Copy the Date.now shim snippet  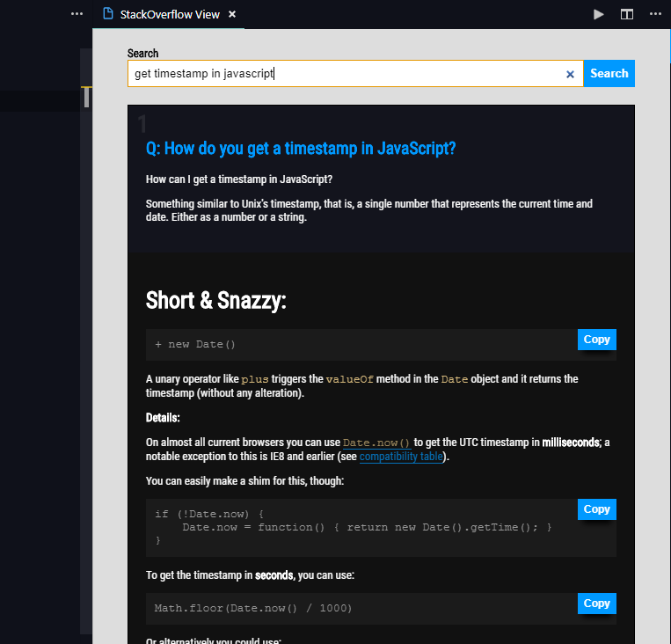[x=596, y=509]
